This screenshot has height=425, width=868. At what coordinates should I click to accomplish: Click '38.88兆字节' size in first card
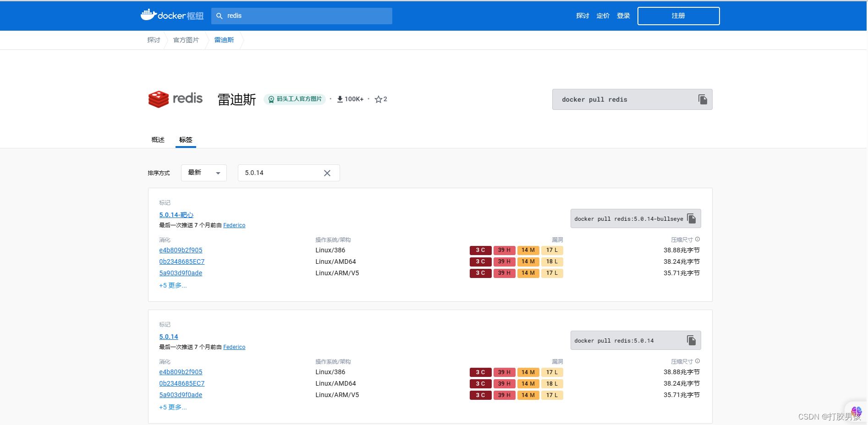pyautogui.click(x=681, y=250)
